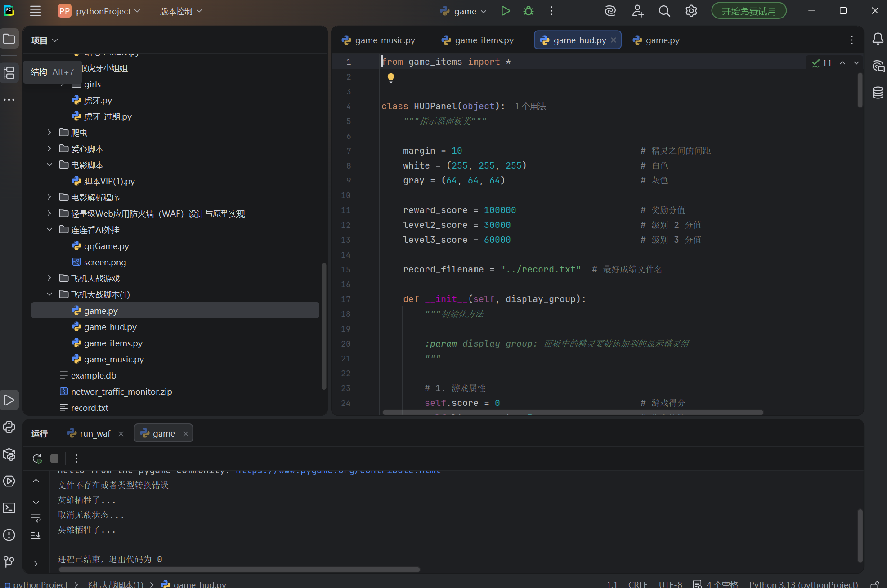The width and height of the screenshot is (887, 588).
Task: Click the editor horizontal scrollbar
Action: 573,412
